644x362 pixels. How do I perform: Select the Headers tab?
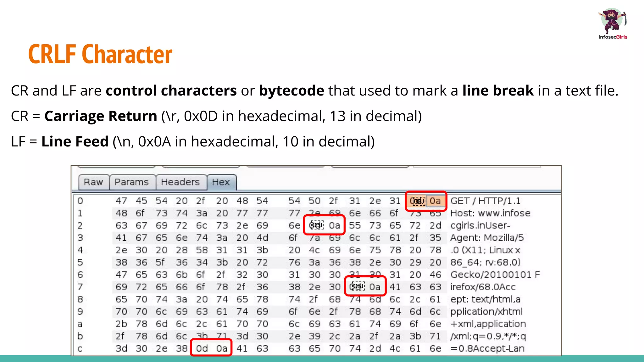pyautogui.click(x=180, y=182)
